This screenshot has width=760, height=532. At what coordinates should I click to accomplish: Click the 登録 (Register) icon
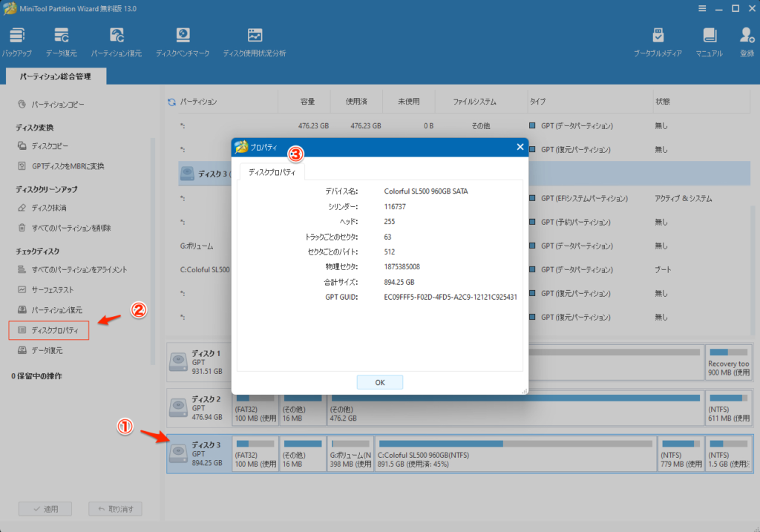point(747,42)
